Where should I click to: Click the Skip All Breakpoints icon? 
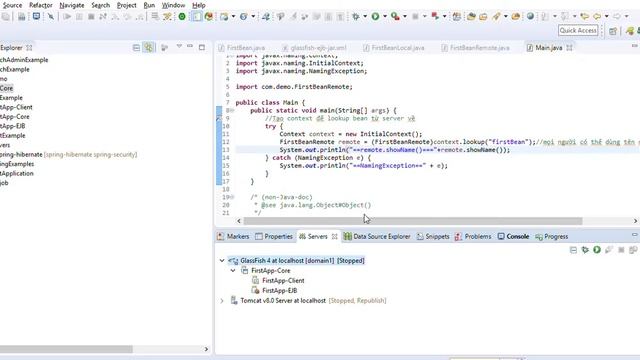click(x=51, y=17)
